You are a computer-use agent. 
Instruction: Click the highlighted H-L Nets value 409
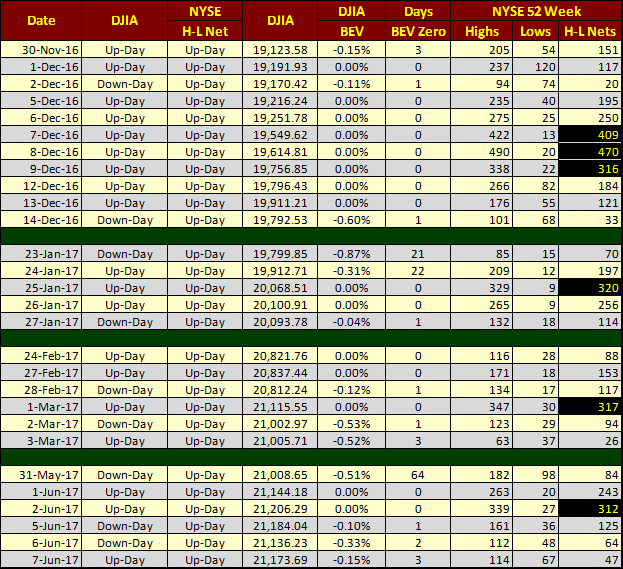point(590,135)
